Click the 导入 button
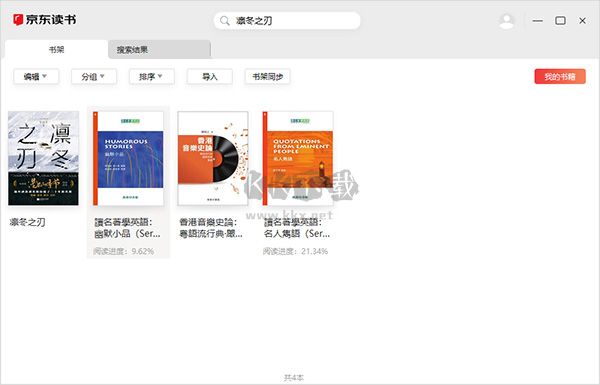 (210, 77)
